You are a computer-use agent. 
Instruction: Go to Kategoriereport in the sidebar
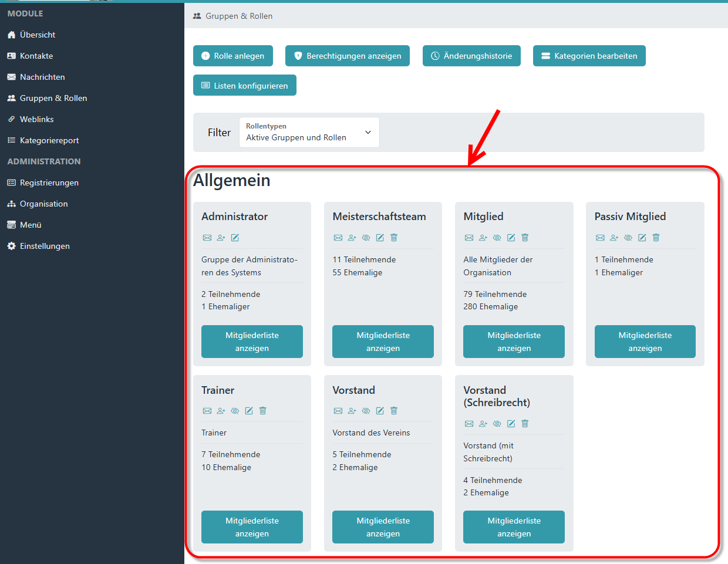[49, 140]
